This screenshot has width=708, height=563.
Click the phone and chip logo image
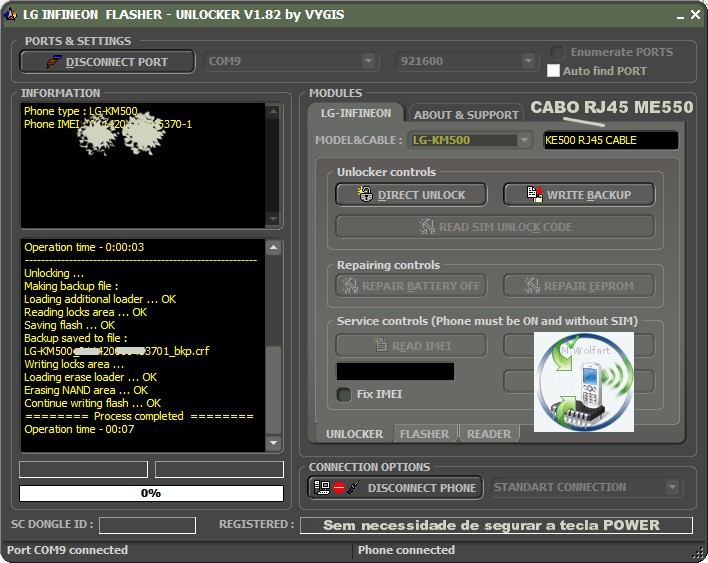(x=584, y=382)
